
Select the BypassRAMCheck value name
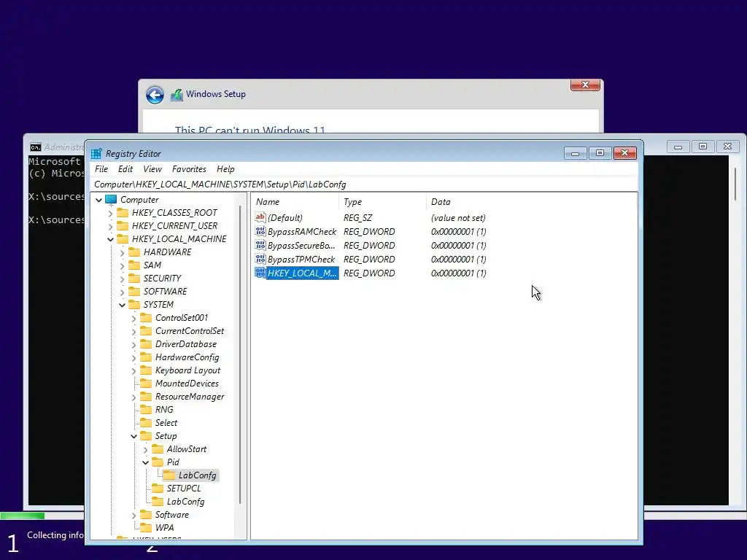point(302,231)
